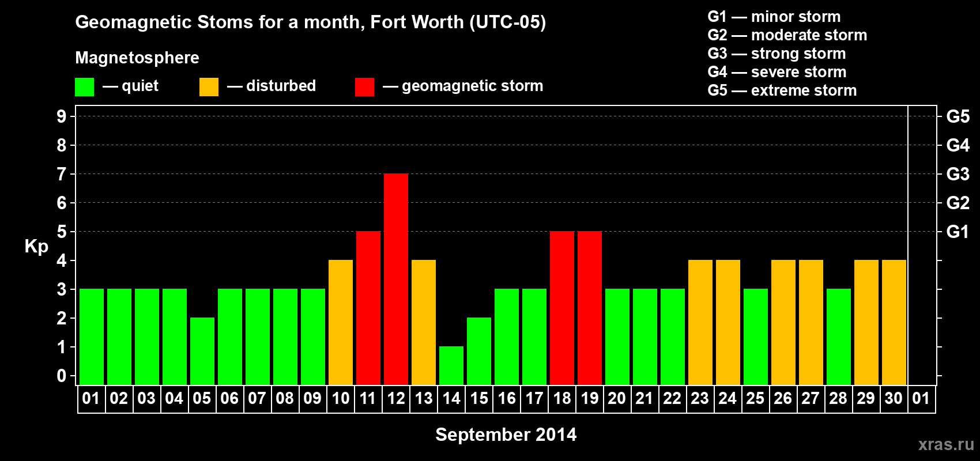Screen dimensions: 980x461
Task: Click the Magnetosphere heading
Action: [x=137, y=58]
